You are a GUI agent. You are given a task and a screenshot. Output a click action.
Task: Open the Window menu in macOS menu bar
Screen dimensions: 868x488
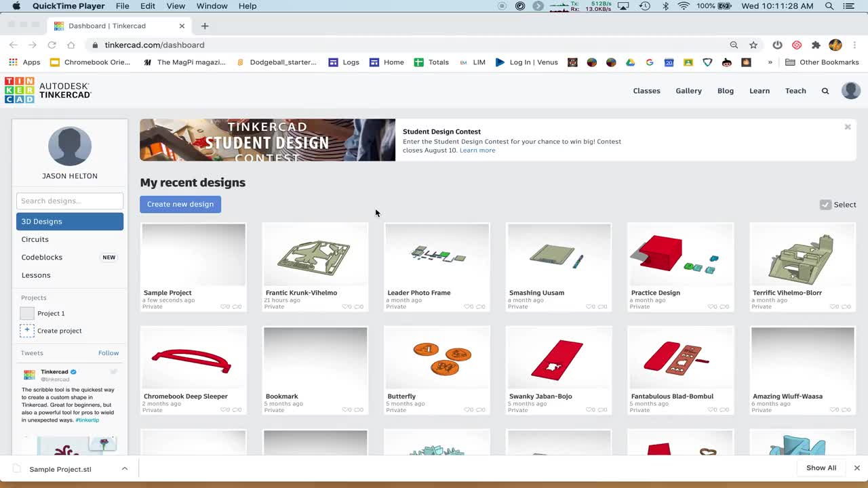[212, 6]
